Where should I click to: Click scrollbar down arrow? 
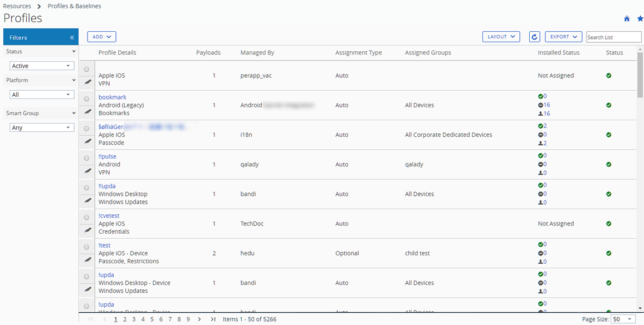coord(640,308)
